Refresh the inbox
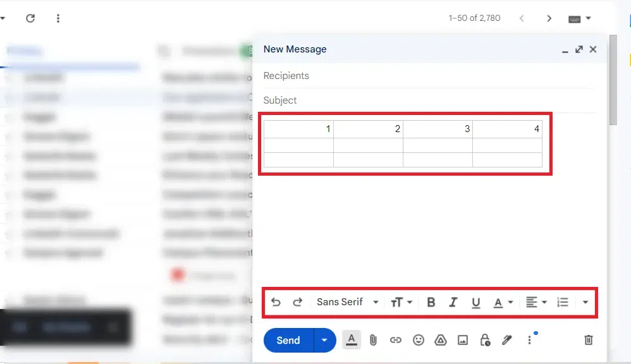631x364 pixels. click(x=30, y=18)
